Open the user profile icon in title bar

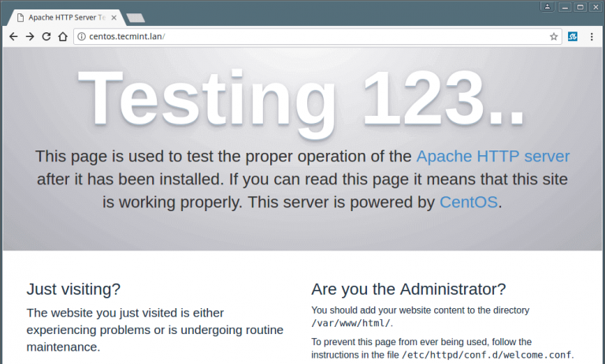[547, 7]
